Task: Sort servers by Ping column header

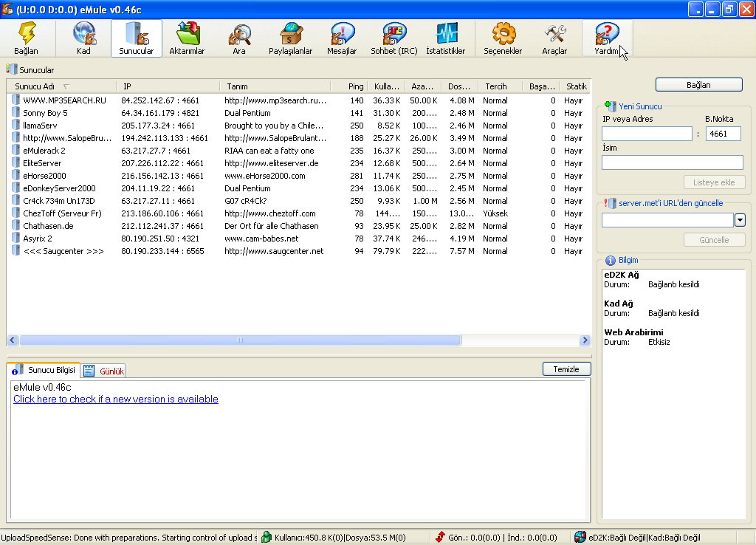Action: pyautogui.click(x=349, y=86)
